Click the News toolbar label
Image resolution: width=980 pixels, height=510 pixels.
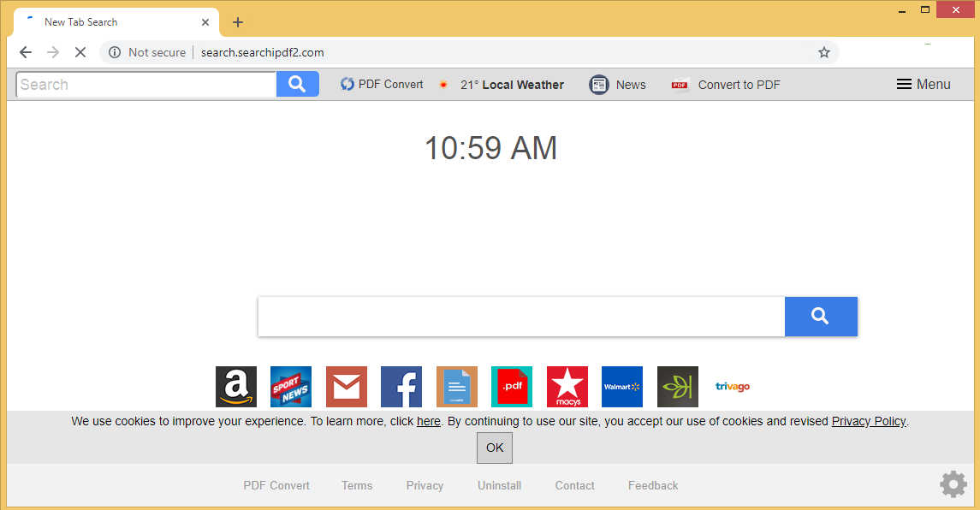click(631, 85)
